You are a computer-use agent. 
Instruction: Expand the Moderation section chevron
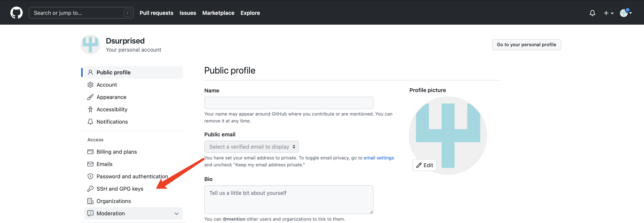point(177,214)
